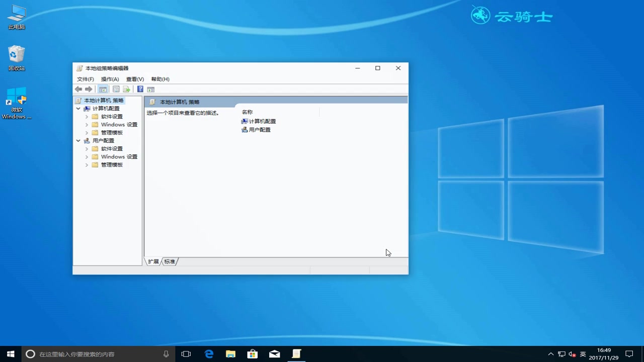Minimize the group policy editor window
This screenshot has width=644, height=362.
pos(358,68)
